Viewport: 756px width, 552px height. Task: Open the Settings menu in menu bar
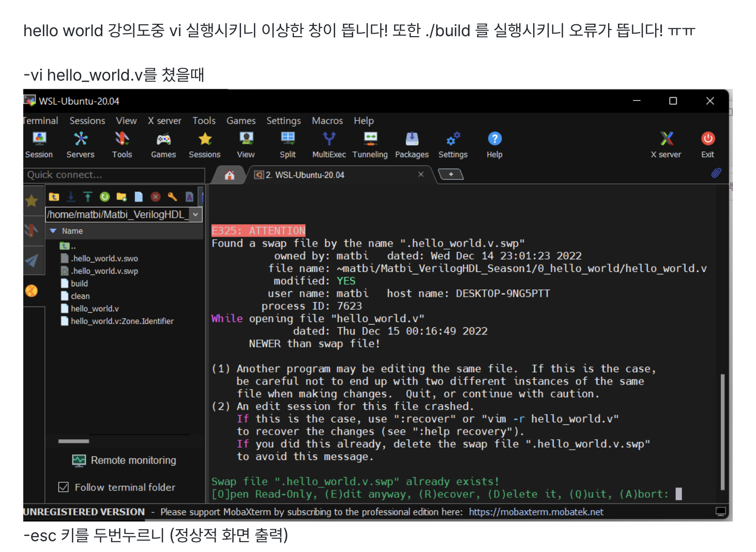pyautogui.click(x=284, y=120)
